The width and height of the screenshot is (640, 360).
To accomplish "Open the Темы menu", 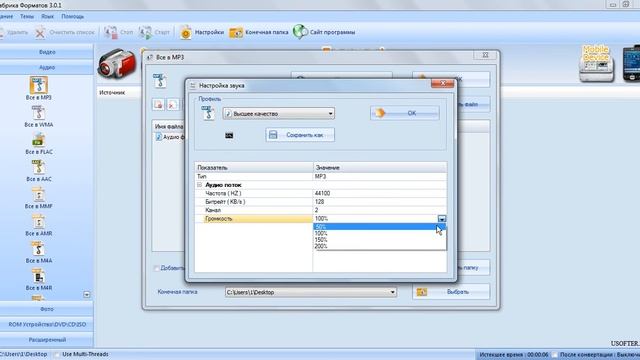I will (27, 16).
